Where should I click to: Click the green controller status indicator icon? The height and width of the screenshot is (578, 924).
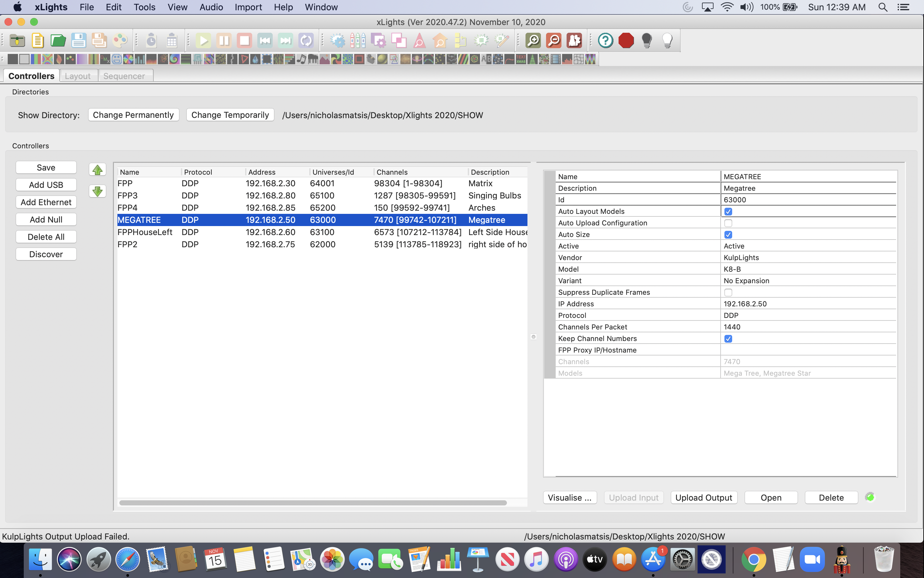(x=870, y=497)
